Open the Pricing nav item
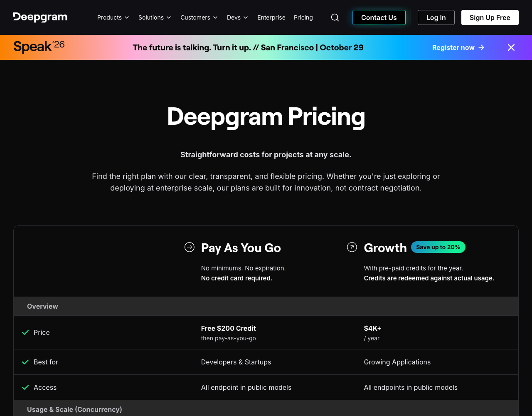The width and height of the screenshot is (532, 416). tap(303, 17)
